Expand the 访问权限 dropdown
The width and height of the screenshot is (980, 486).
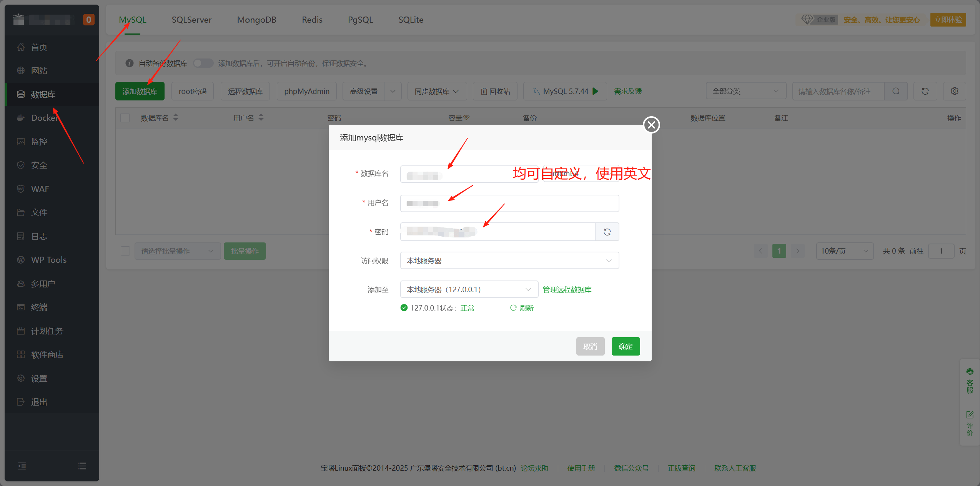(509, 261)
